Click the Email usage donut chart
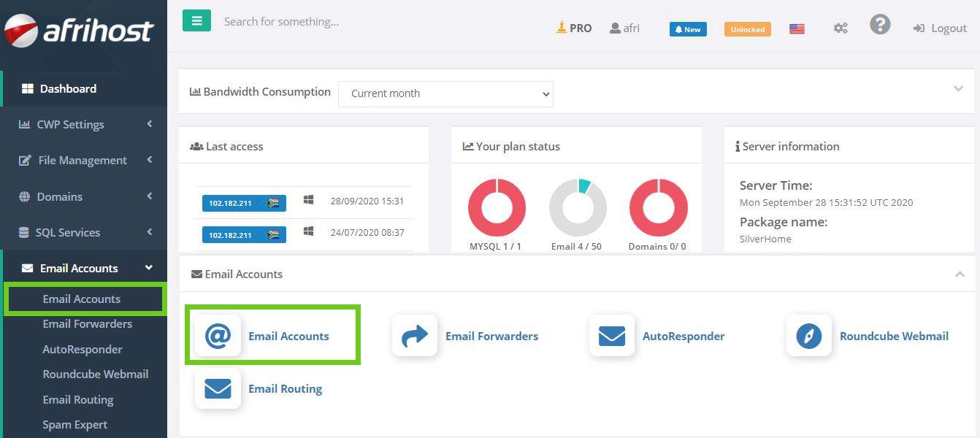 point(578,207)
